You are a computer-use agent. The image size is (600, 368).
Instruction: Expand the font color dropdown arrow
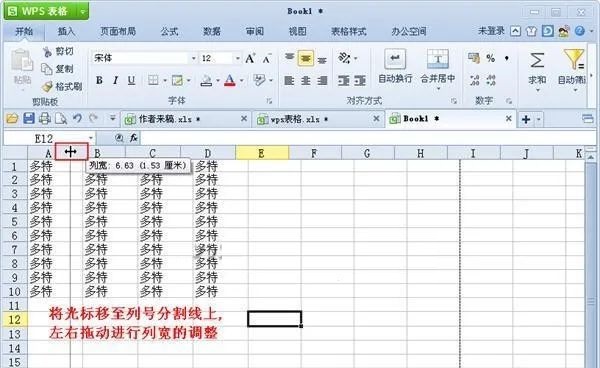[x=241, y=81]
